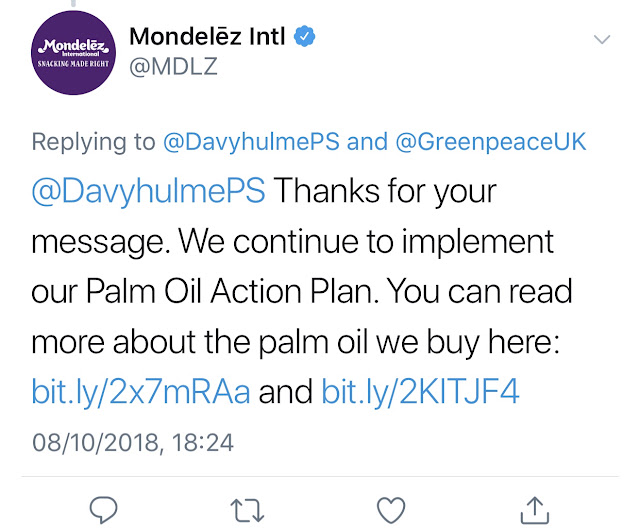Open the Mondelēz Intl display name
Screen dimensions: 640x531
(207, 36)
